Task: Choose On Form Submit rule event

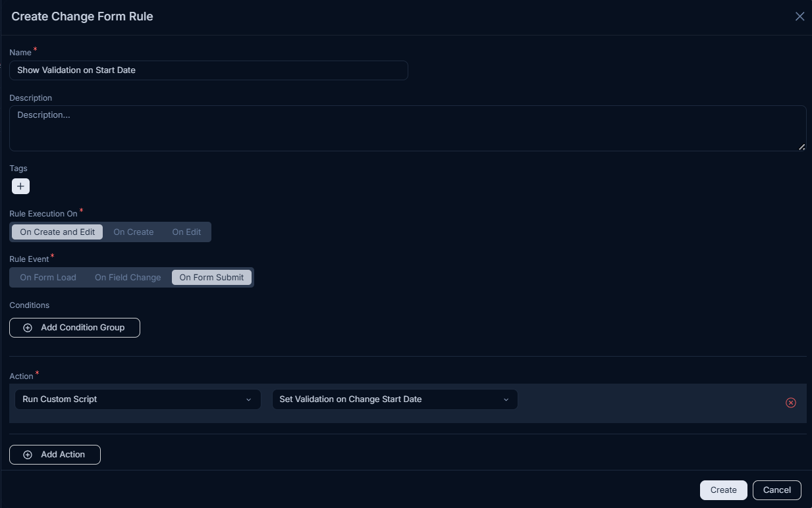Action: (211, 277)
